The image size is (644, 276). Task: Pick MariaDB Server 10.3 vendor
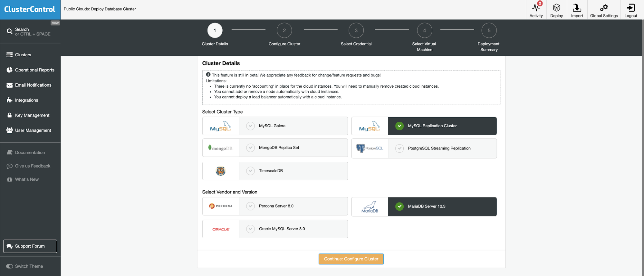pyautogui.click(x=424, y=207)
